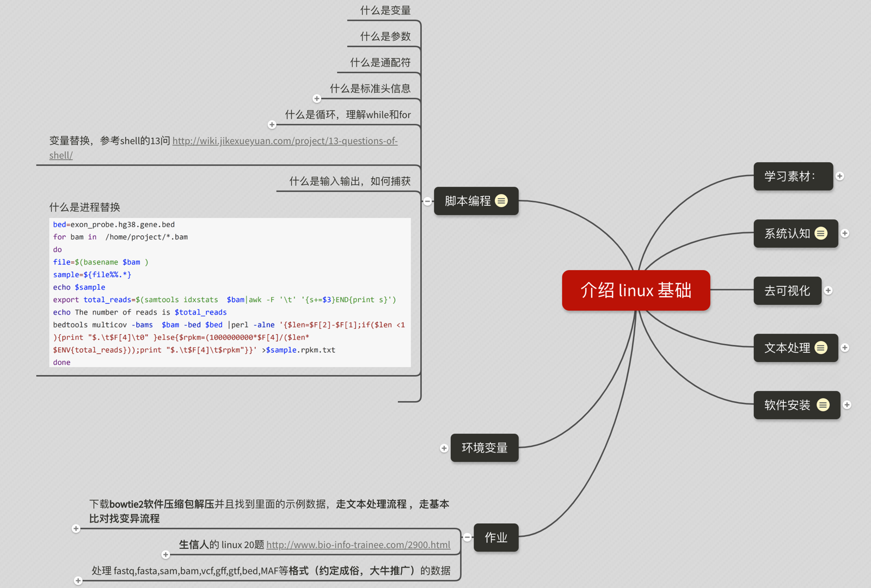Click the 处理 fastq,fasta,sam,bam homework text
The image size is (871, 588).
(x=271, y=571)
